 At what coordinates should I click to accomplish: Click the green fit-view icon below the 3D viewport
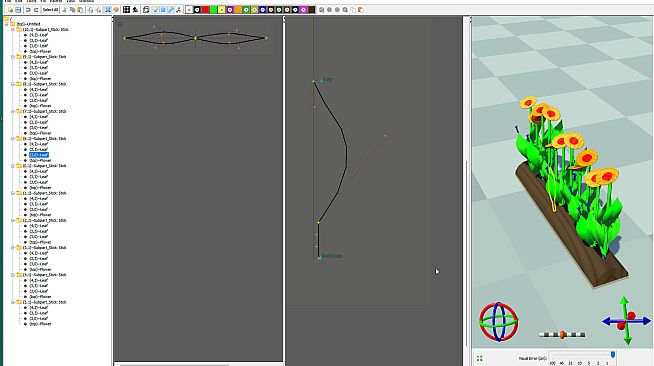[480, 358]
